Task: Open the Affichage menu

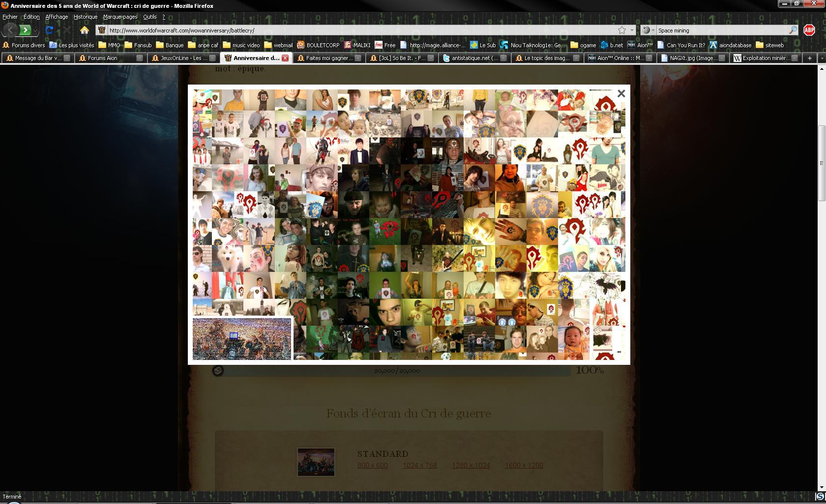Action: pos(57,17)
